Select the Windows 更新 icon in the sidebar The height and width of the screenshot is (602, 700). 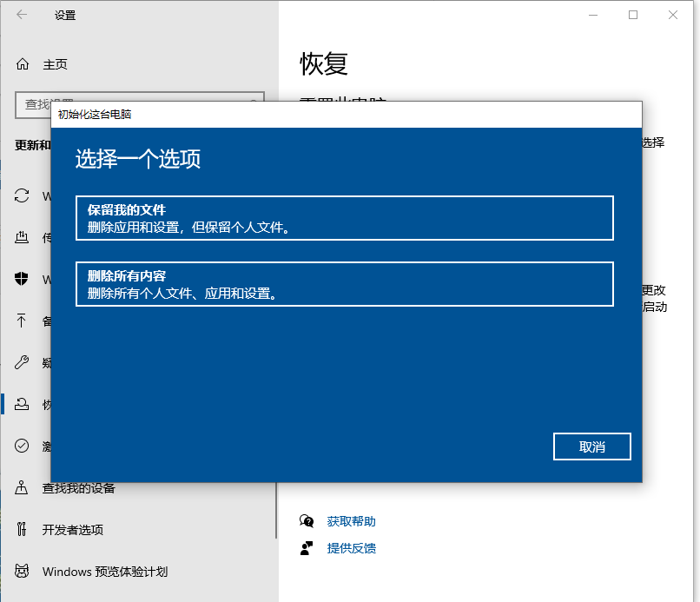21,195
